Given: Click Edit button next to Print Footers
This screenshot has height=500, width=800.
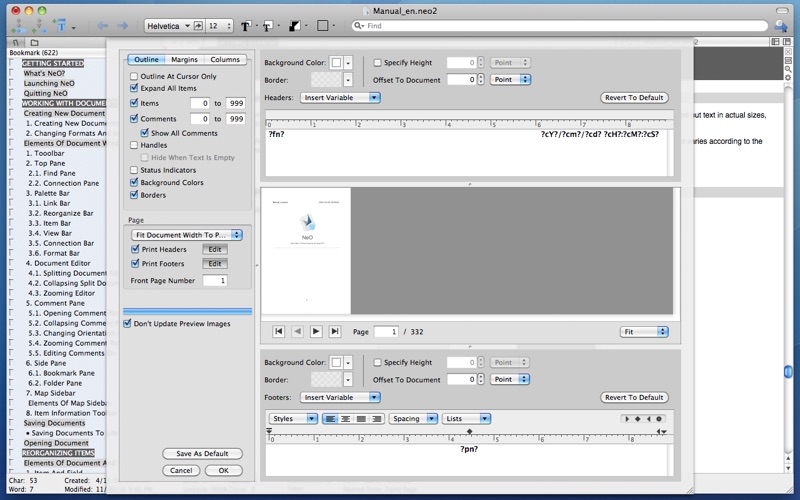Looking at the screenshot, I should click(x=215, y=264).
